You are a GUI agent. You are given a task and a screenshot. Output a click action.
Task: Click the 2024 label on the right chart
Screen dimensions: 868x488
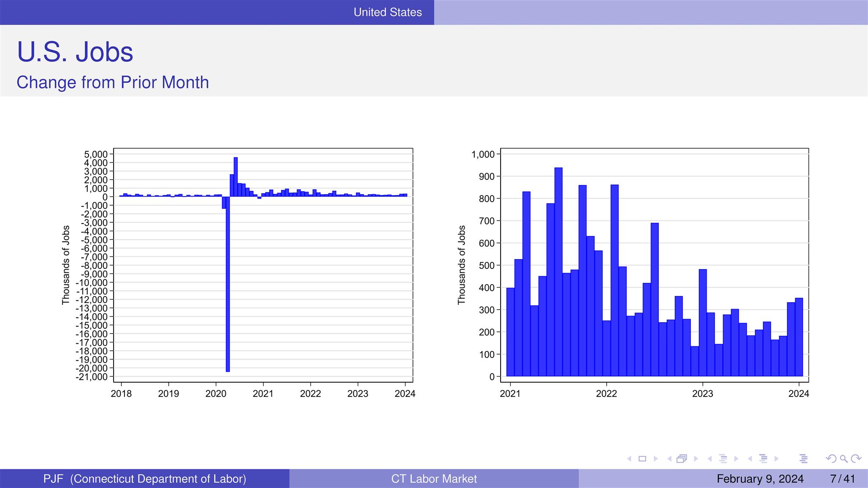tap(799, 394)
